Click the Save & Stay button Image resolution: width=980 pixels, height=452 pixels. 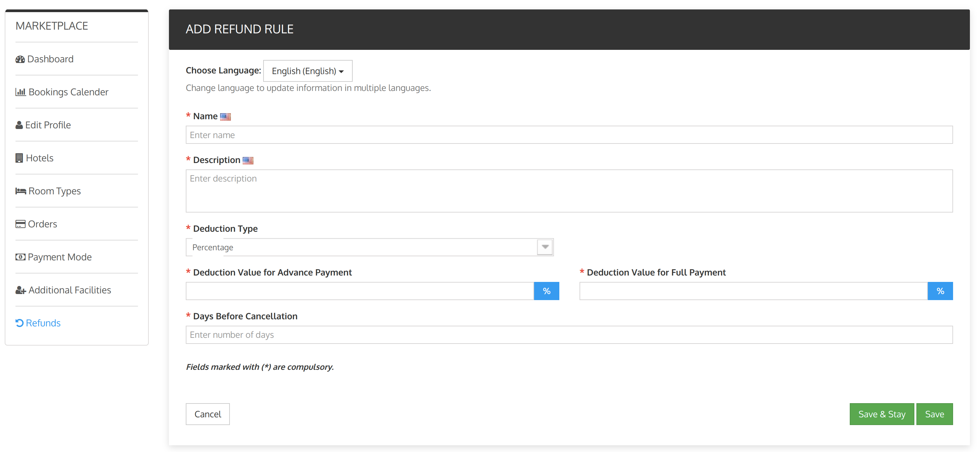tap(881, 414)
